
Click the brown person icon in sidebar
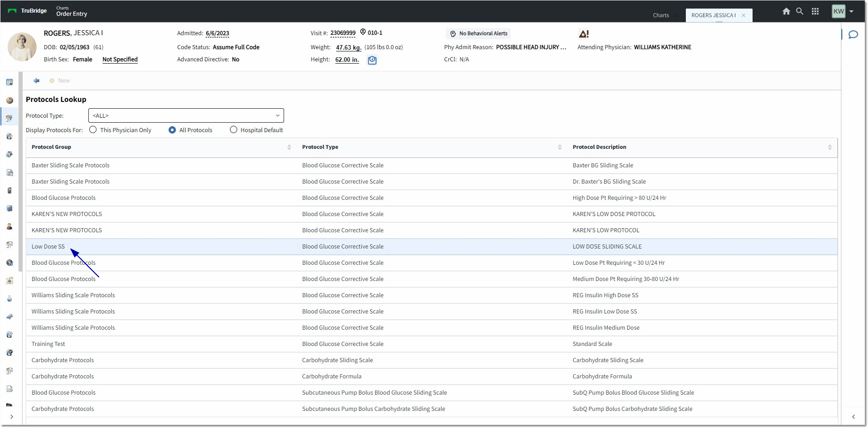click(9, 226)
